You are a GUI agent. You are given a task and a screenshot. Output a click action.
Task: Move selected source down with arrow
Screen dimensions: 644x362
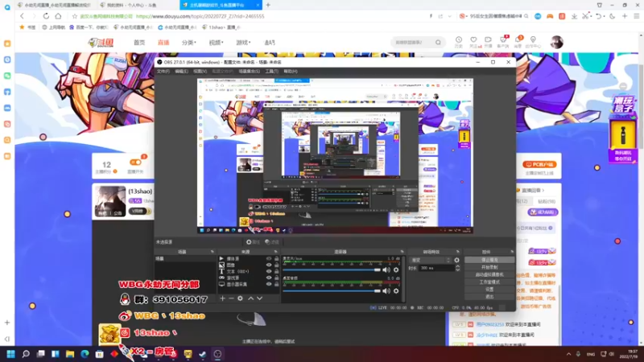[259, 298]
